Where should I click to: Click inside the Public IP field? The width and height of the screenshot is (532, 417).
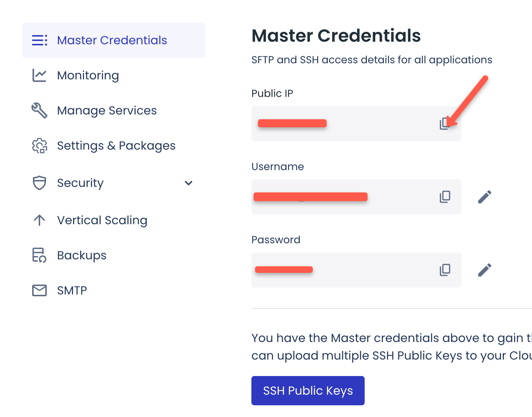coord(347,124)
